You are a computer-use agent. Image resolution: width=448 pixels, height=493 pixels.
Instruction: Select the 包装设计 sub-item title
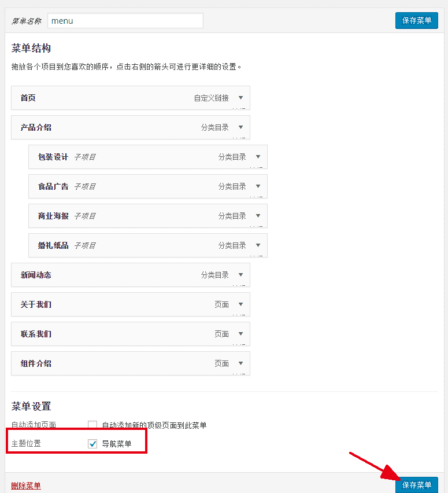(53, 157)
